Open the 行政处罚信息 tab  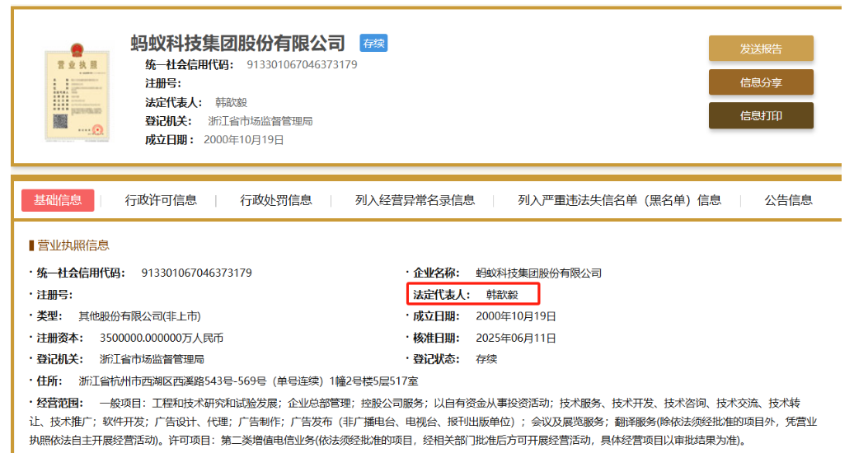click(x=276, y=200)
